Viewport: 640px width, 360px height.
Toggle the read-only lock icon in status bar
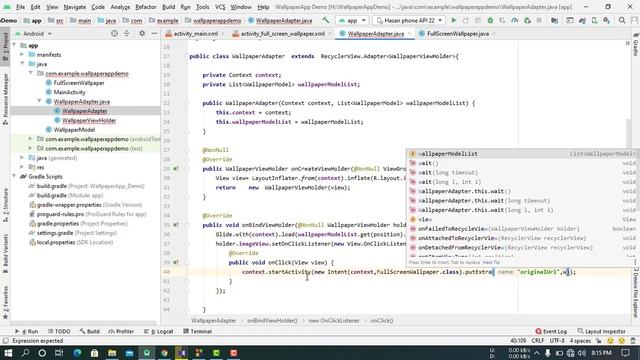[599, 341]
